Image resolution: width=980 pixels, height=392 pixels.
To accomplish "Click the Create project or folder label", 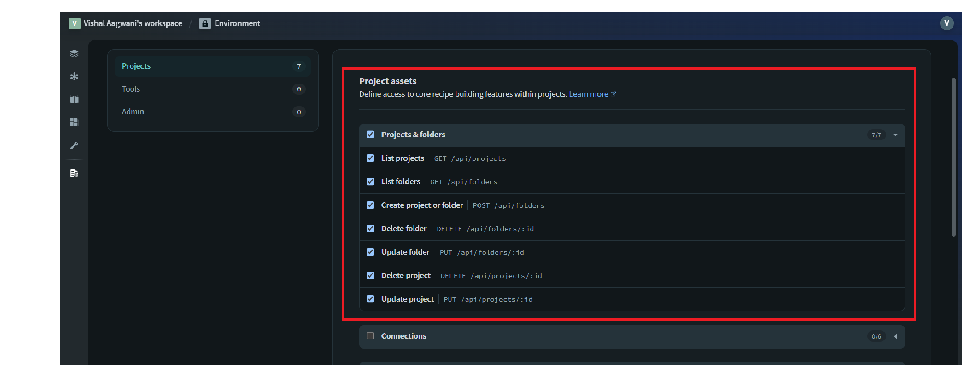I will click(x=422, y=205).
